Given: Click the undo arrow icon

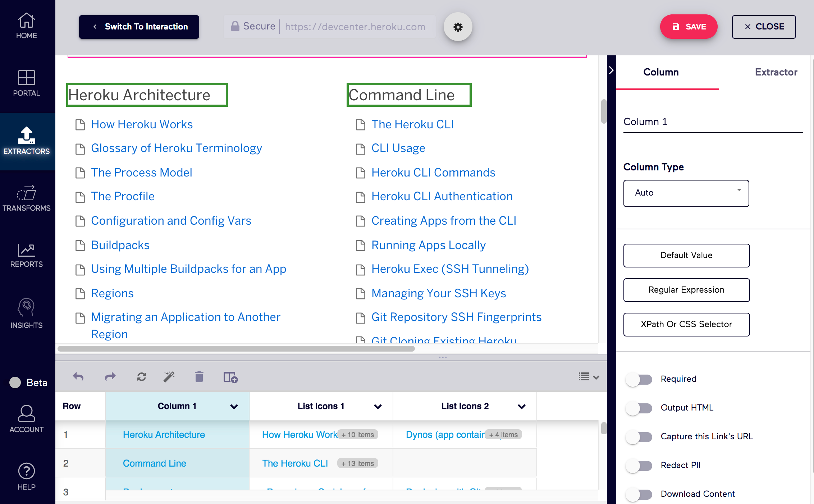Looking at the screenshot, I should pyautogui.click(x=78, y=377).
